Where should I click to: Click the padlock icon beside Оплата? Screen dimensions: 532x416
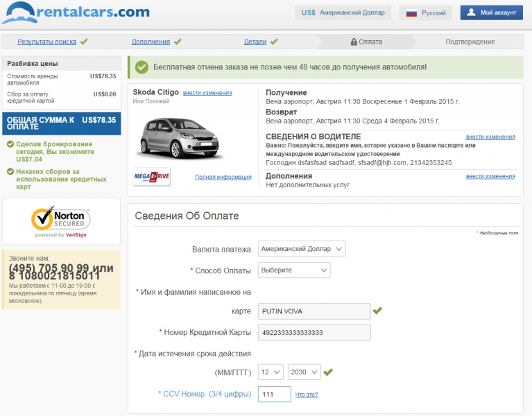tap(354, 42)
